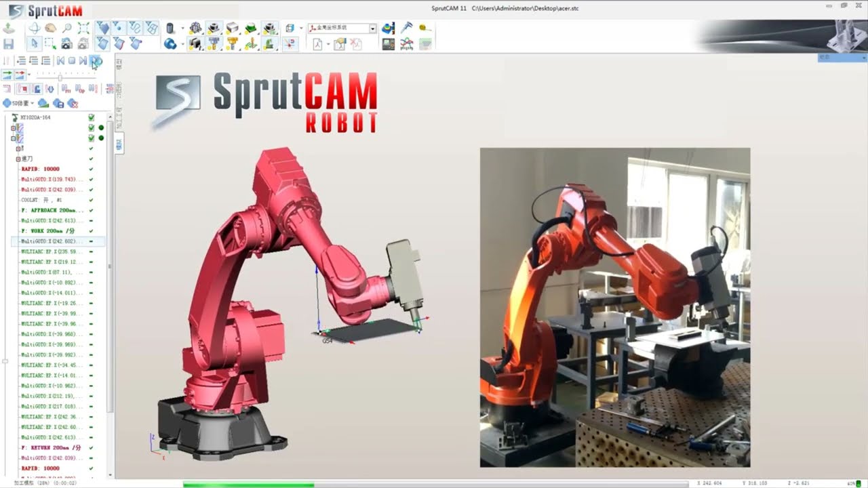Select MULTIARC EP X(235.59 line
The width and height of the screenshot is (868, 488).
click(52, 251)
